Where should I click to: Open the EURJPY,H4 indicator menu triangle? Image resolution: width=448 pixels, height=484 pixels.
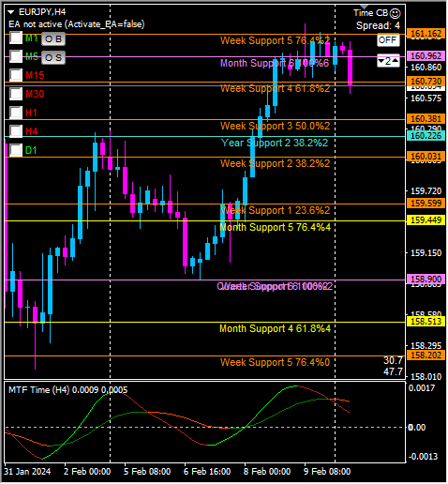click(11, 12)
